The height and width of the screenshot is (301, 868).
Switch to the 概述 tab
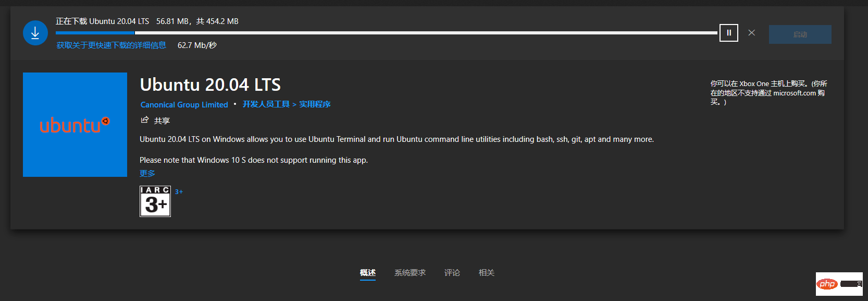[x=368, y=273]
